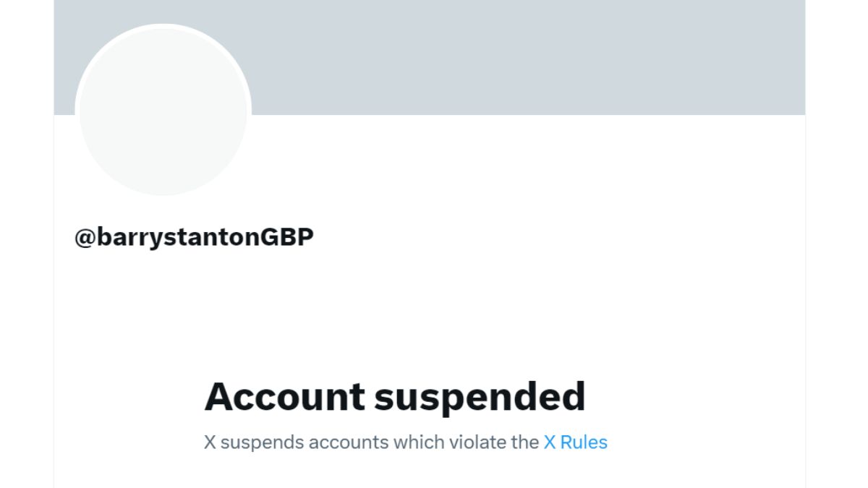Click the empty profile picture placeholder

(x=163, y=110)
